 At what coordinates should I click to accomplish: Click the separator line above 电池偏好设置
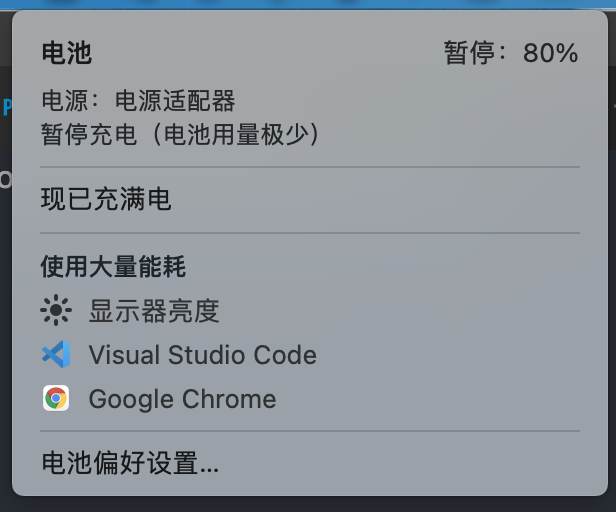click(x=310, y=431)
